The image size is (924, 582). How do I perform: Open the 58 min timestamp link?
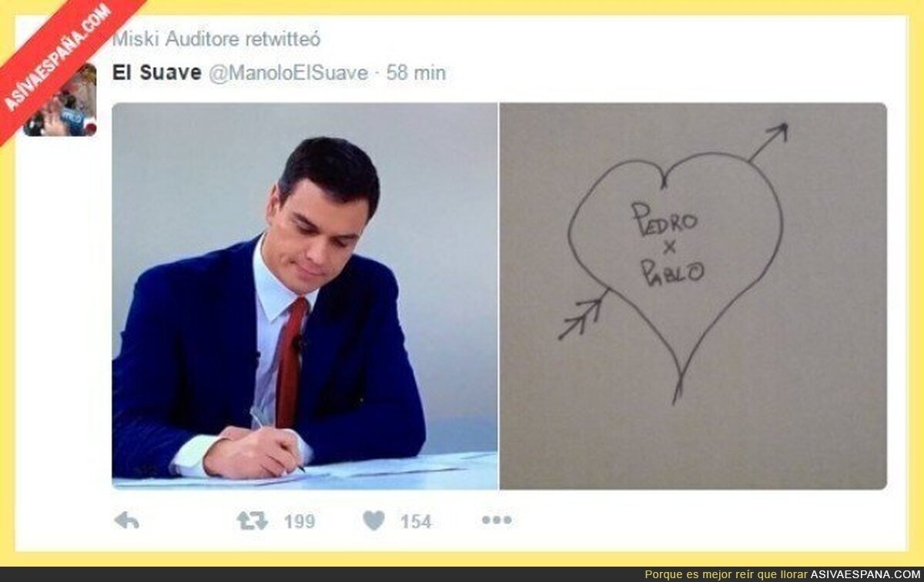(x=416, y=73)
